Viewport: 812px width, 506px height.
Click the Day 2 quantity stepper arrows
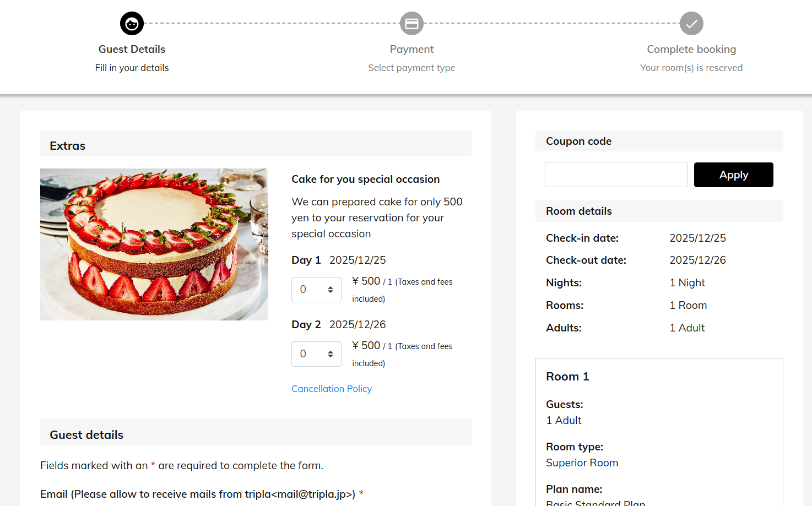(331, 354)
